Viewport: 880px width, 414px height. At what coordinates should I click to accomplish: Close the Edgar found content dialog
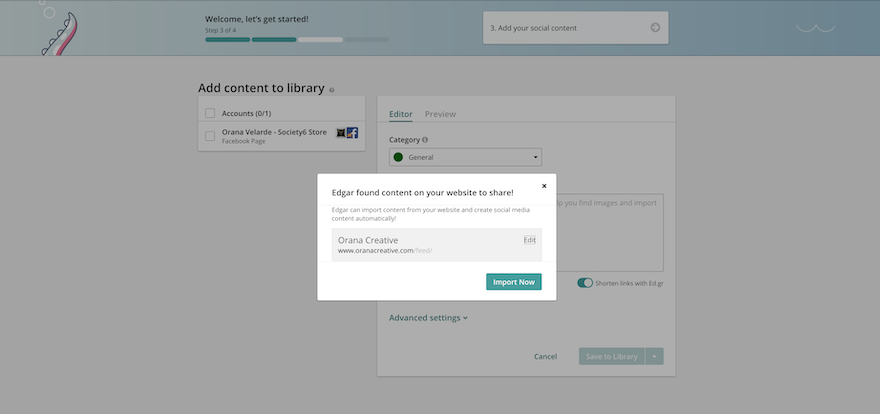point(544,186)
